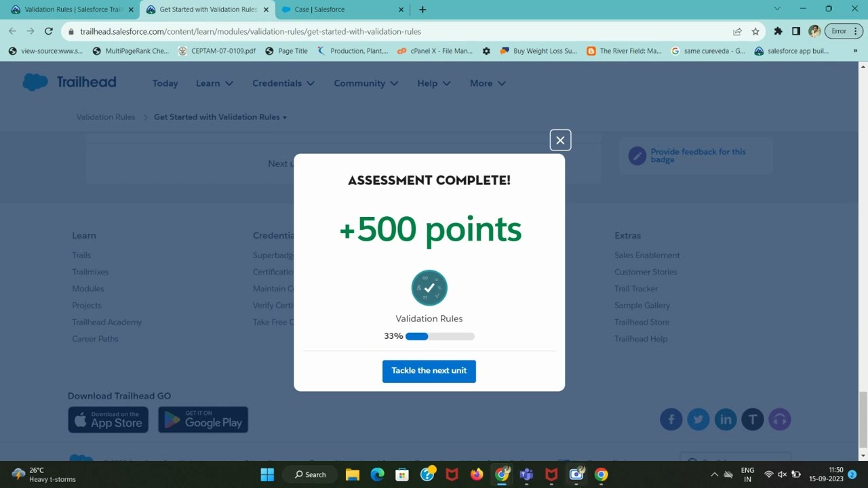Expand Get Started with Validation Rules breadcrumb dropdown

coord(220,117)
